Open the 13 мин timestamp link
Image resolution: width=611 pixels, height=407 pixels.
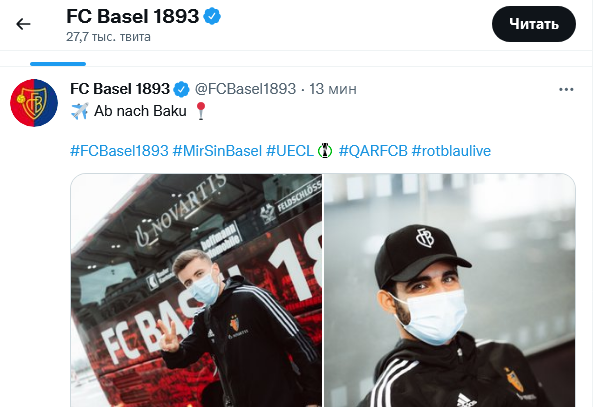[333, 89]
